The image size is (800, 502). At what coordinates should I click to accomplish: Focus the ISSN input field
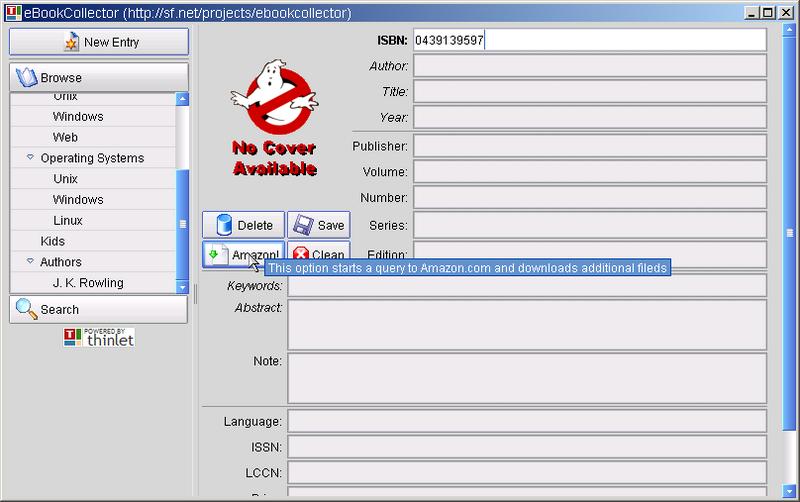[x=527, y=447]
